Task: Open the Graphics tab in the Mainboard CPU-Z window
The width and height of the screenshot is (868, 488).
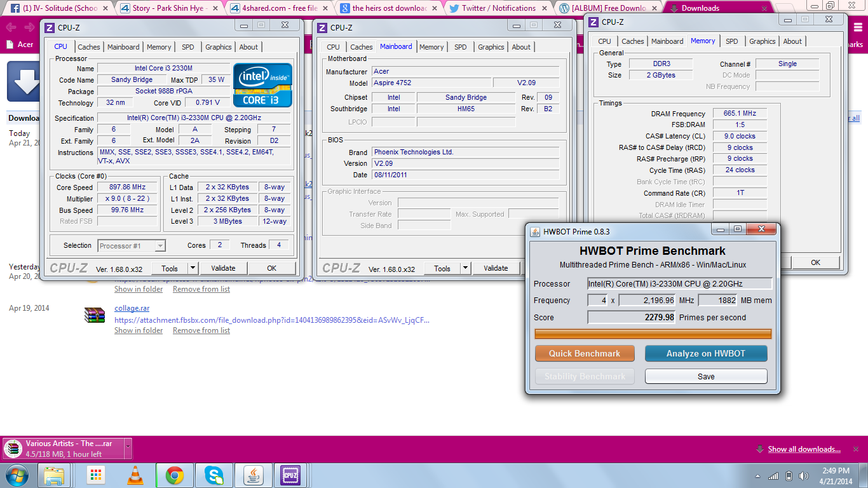Action: [x=491, y=47]
